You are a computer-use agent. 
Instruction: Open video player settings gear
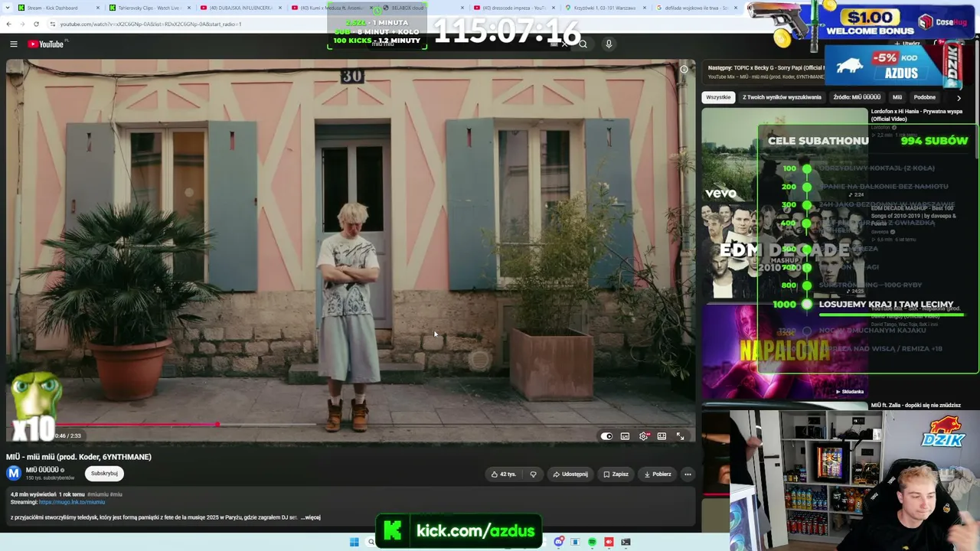click(x=643, y=436)
